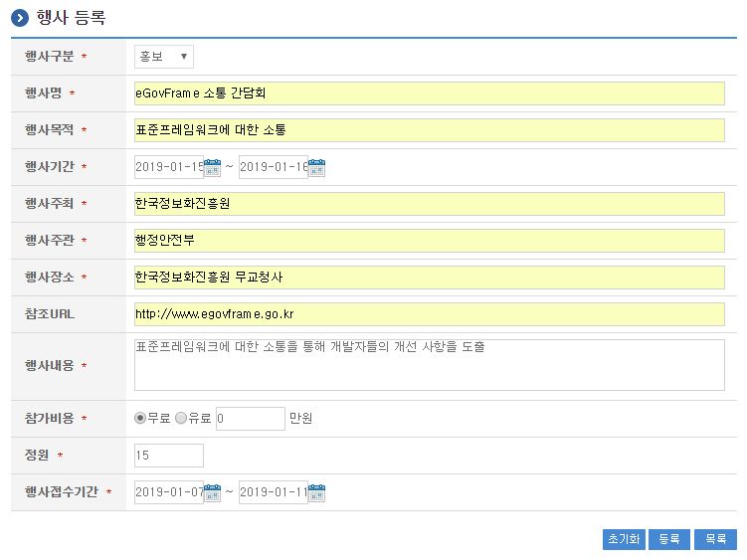Click into the 행사목적 input field
The image size is (747, 560).
click(429, 130)
